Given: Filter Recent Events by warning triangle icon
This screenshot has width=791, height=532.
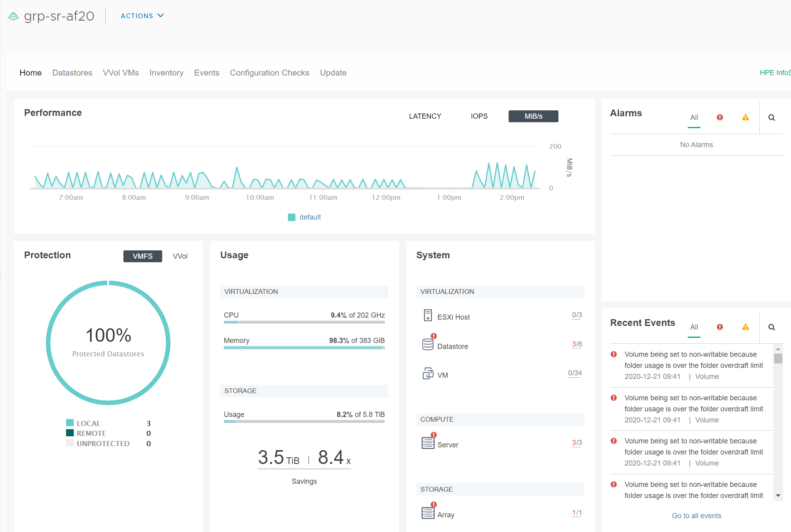Looking at the screenshot, I should (746, 327).
